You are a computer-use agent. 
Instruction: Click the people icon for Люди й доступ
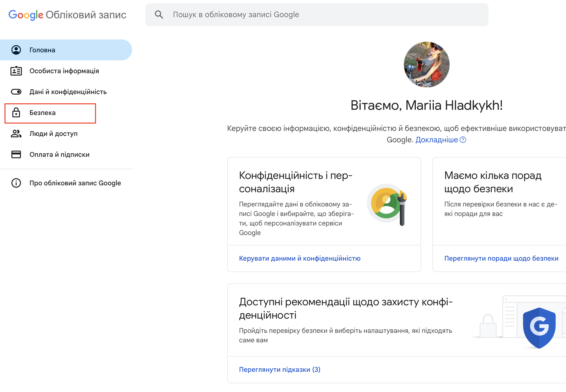16,134
